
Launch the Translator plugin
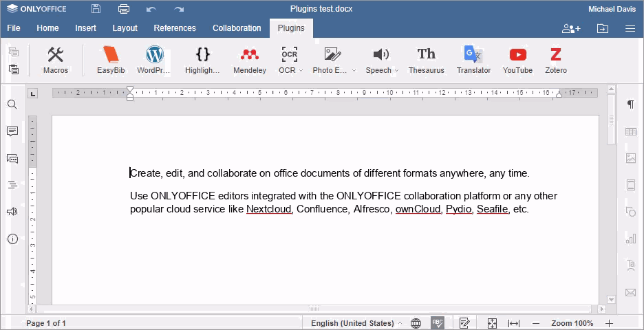pyautogui.click(x=473, y=60)
